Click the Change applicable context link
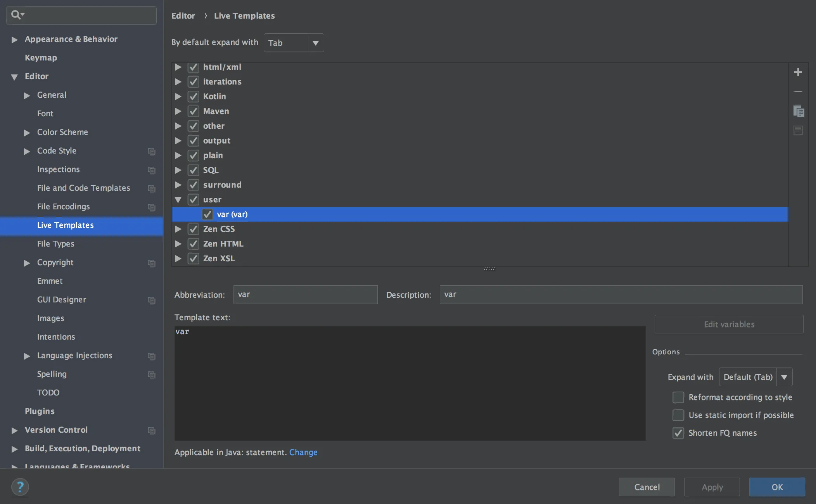This screenshot has width=816, height=504. pos(303,452)
